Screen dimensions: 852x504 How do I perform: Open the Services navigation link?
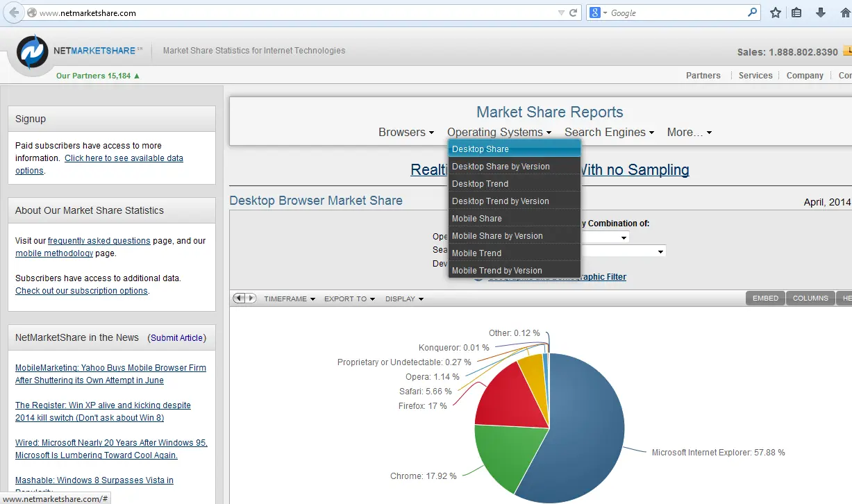(x=755, y=76)
